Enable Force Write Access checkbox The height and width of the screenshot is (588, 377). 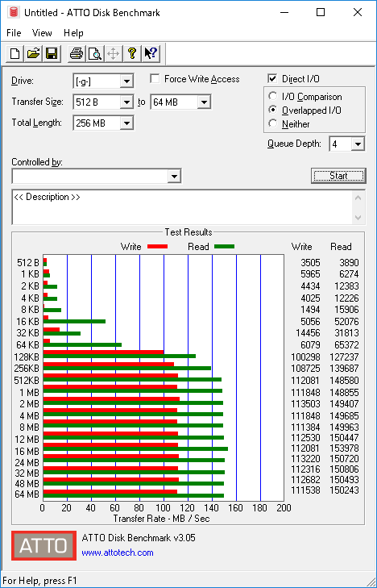(x=155, y=79)
